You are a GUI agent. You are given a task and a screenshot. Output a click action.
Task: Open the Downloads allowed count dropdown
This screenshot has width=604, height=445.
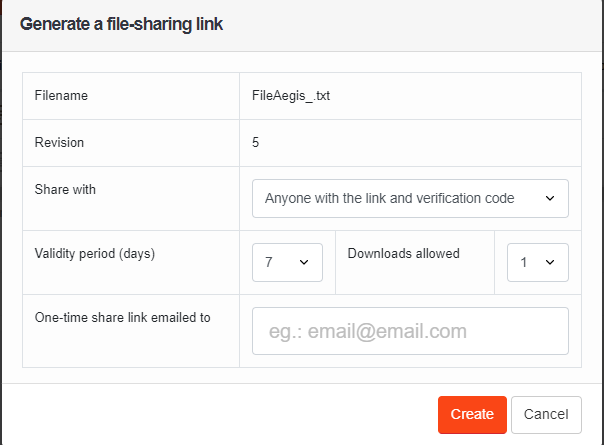tap(538, 262)
